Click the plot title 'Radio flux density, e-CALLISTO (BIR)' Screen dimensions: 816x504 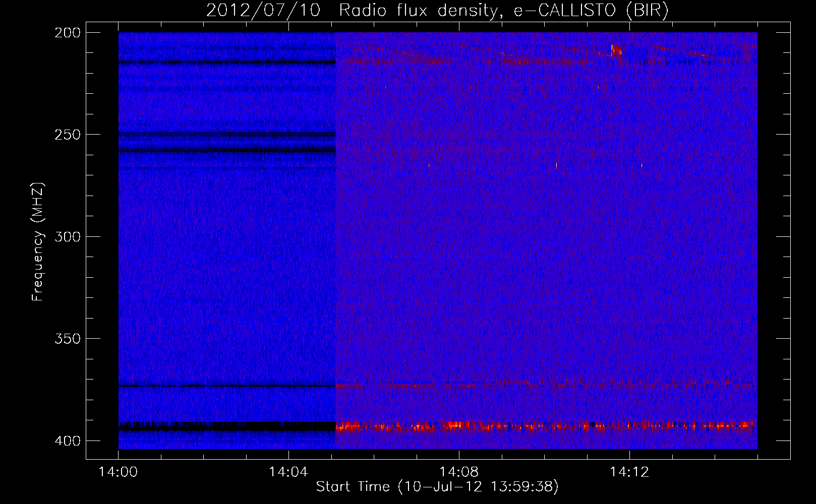pyautogui.click(x=503, y=11)
